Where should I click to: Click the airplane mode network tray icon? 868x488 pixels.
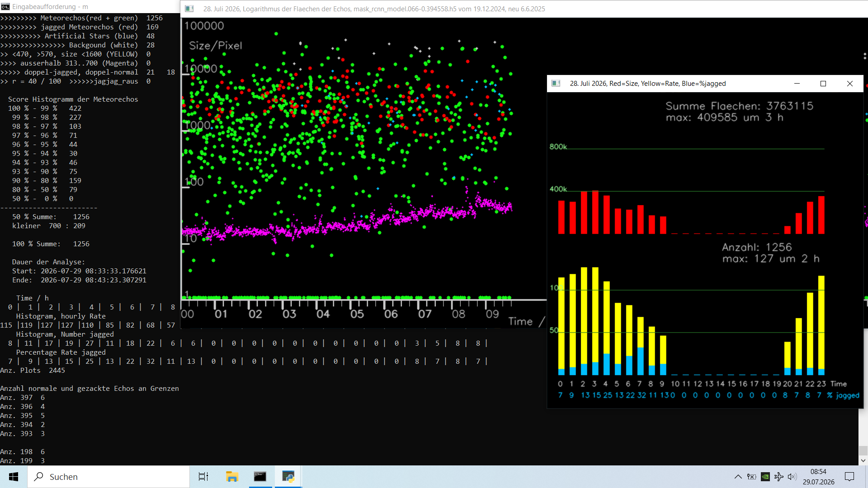(778, 477)
